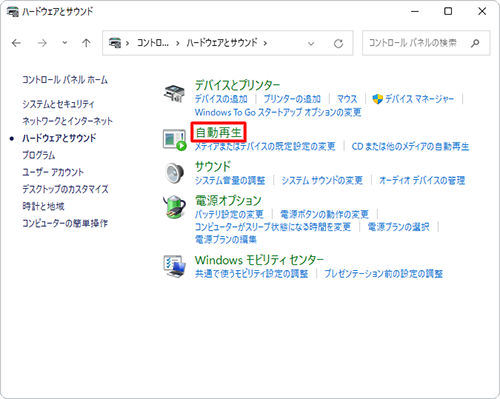Click プレゼンテーション前の設定の調整 link
The width and height of the screenshot is (500, 399).
coord(384,274)
